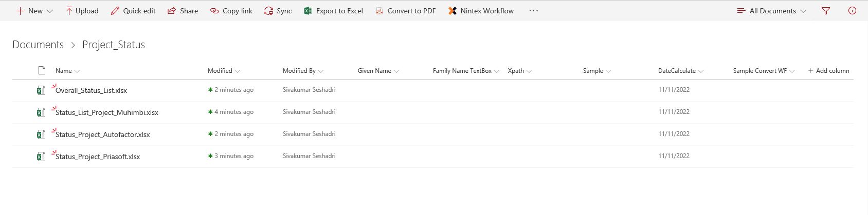The height and width of the screenshot is (215, 868).
Task: Open Xpath column menu
Action: [x=520, y=71]
